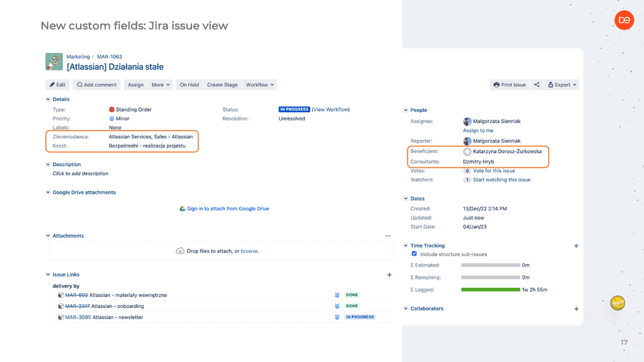
Task: Toggle Include structure sub-issues checkbox
Action: (415, 254)
